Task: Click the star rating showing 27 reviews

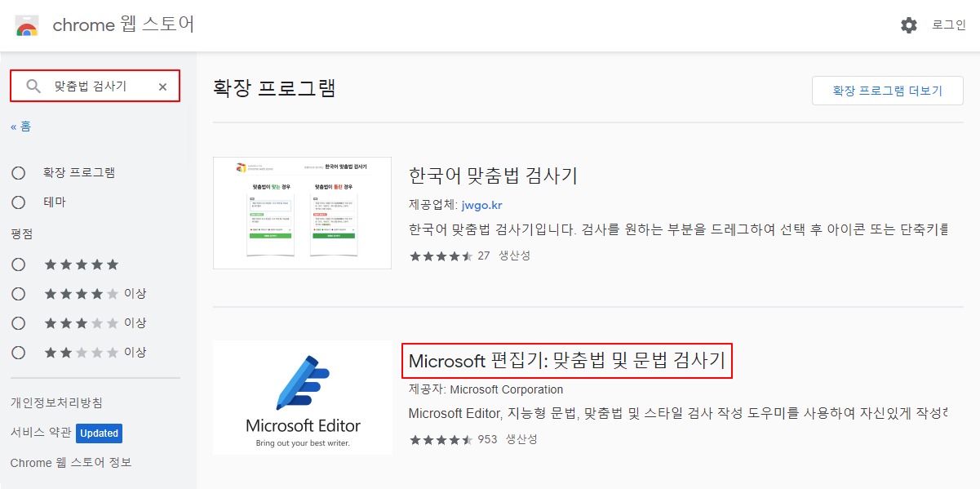Action: click(441, 256)
